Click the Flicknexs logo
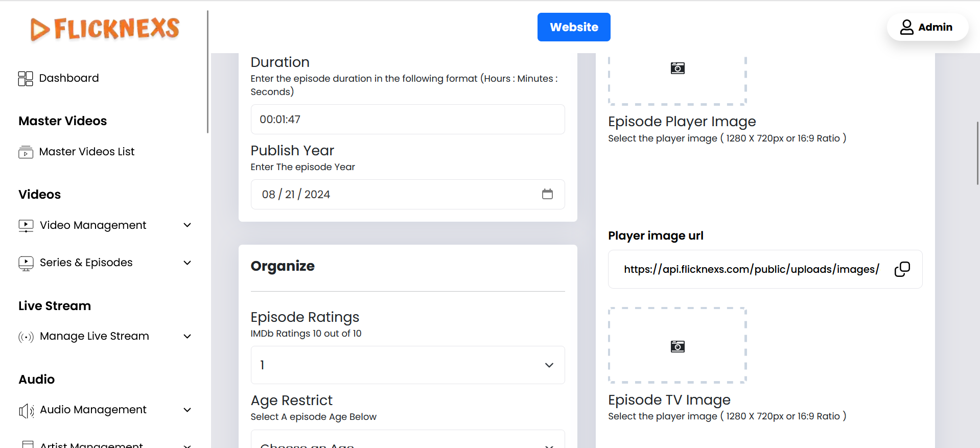 pyautogui.click(x=105, y=29)
